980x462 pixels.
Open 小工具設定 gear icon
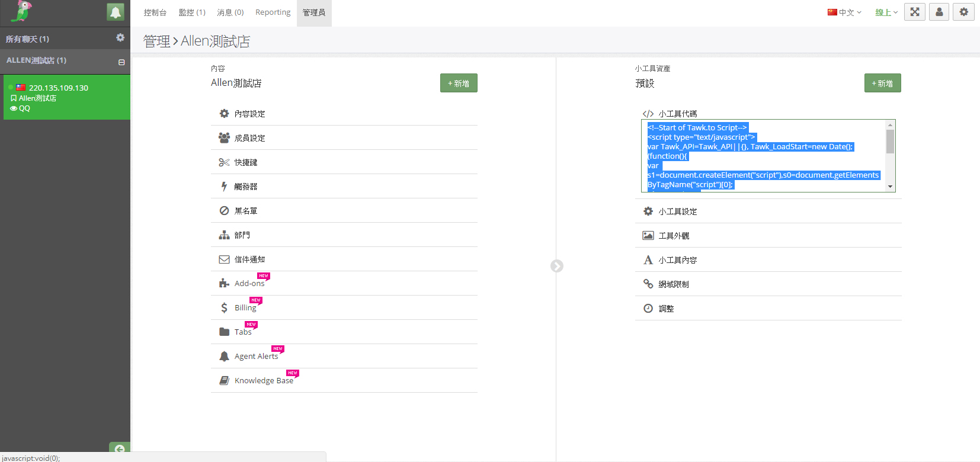pyautogui.click(x=648, y=211)
